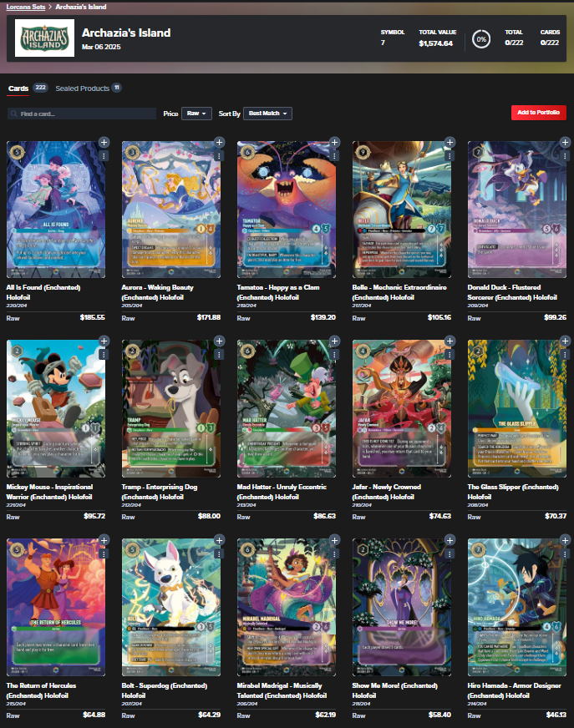Open three-dot menu on Bolt card

[220, 554]
